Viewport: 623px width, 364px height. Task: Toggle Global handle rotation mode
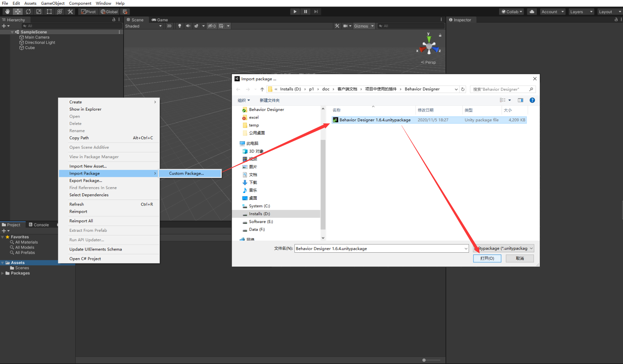tap(109, 11)
